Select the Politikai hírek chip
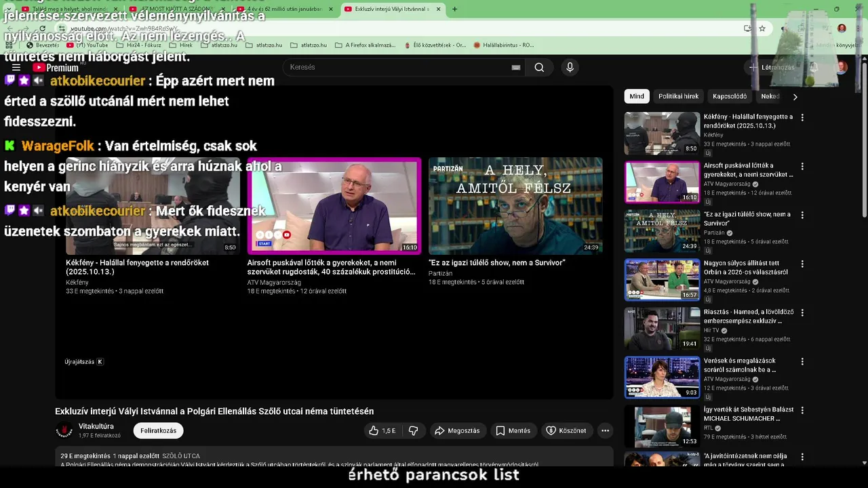 [678, 96]
